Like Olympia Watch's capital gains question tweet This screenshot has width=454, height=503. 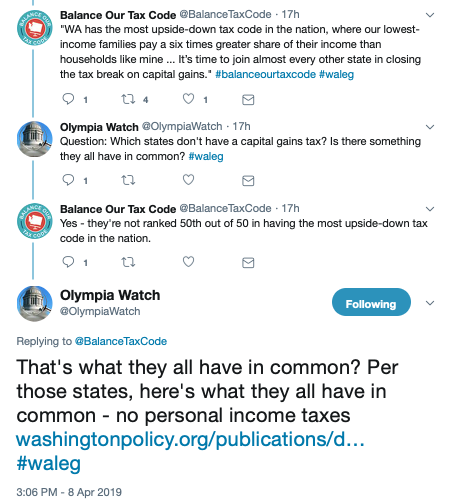point(188,180)
